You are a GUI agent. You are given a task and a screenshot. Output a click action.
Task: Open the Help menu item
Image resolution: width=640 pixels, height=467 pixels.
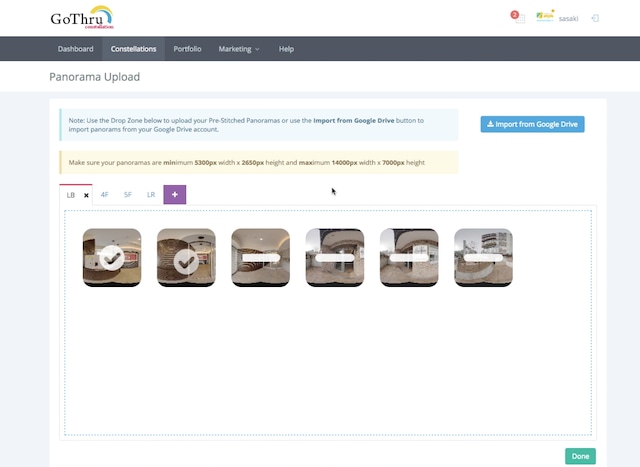click(x=286, y=49)
